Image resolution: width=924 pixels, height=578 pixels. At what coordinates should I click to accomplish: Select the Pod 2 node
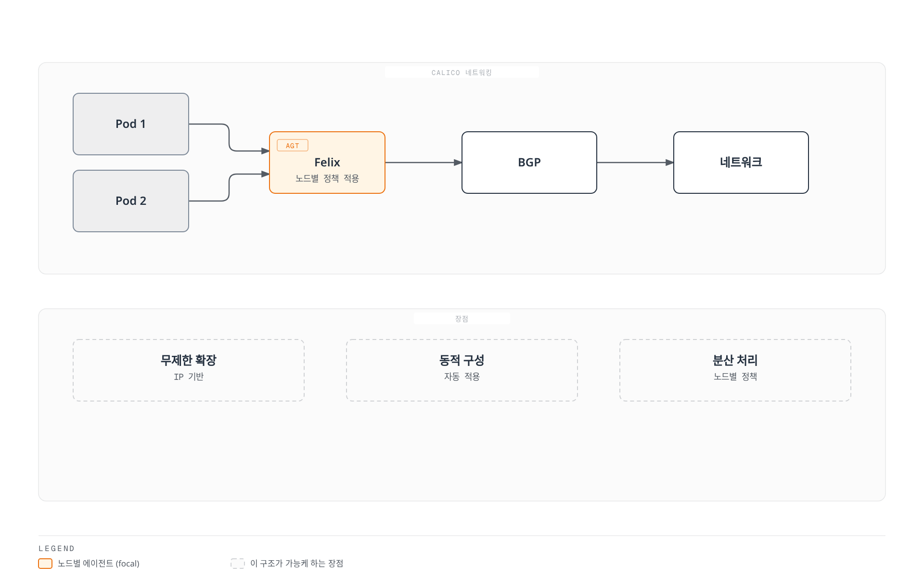[x=131, y=201]
